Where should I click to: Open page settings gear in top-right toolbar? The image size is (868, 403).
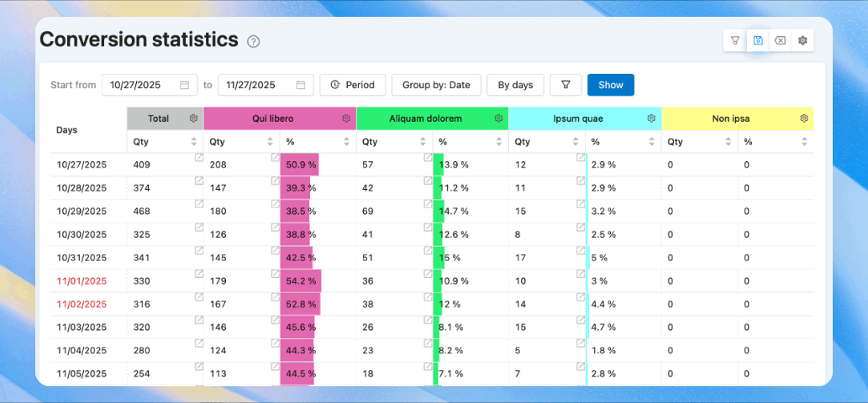(802, 40)
